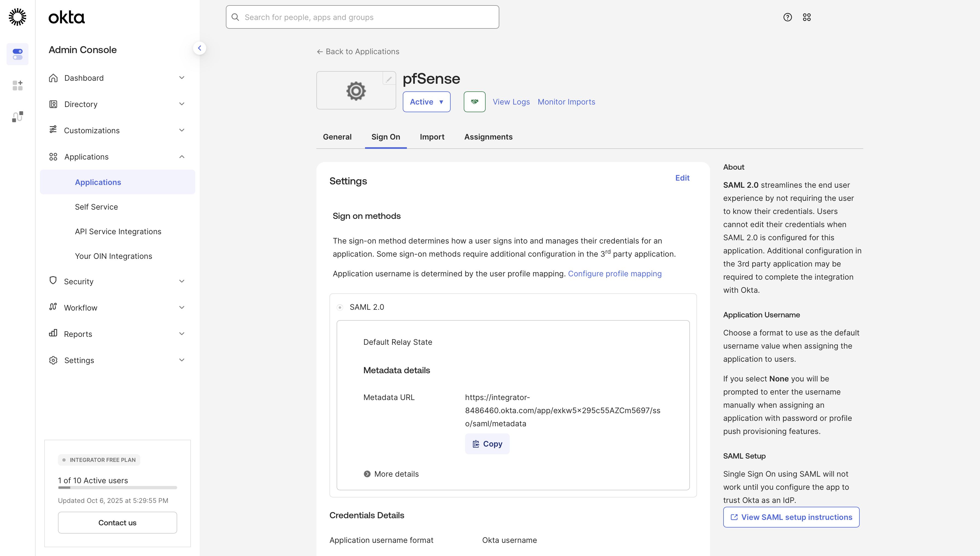Open the Configure profile mapping link
The height and width of the screenshot is (556, 980).
pyautogui.click(x=614, y=273)
